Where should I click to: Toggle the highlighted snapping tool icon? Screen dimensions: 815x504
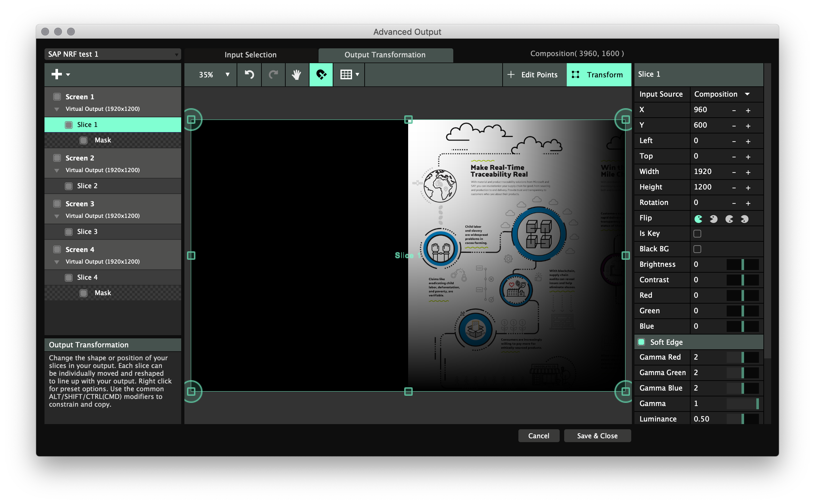[x=321, y=75]
